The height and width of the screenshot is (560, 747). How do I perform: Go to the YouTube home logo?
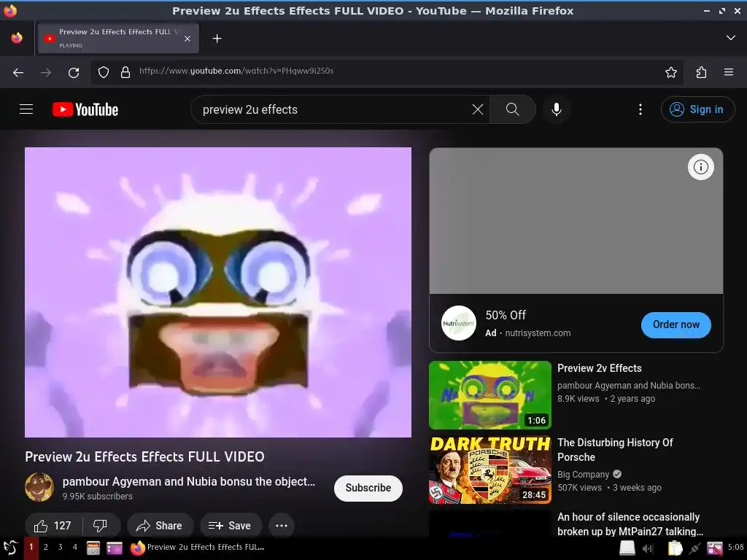pos(85,109)
